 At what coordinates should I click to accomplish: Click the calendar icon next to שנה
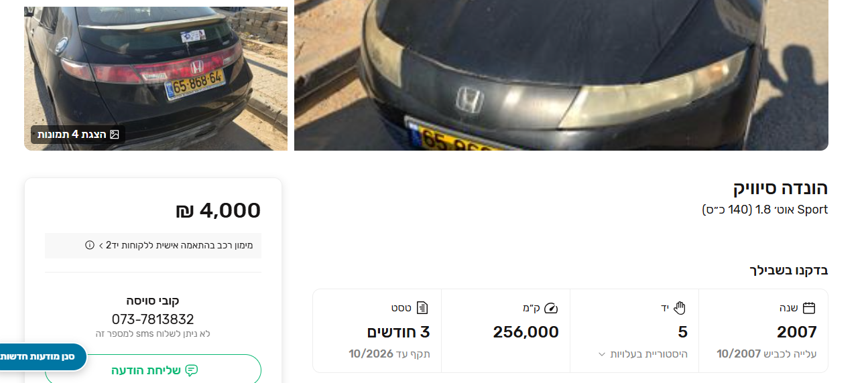pos(809,308)
